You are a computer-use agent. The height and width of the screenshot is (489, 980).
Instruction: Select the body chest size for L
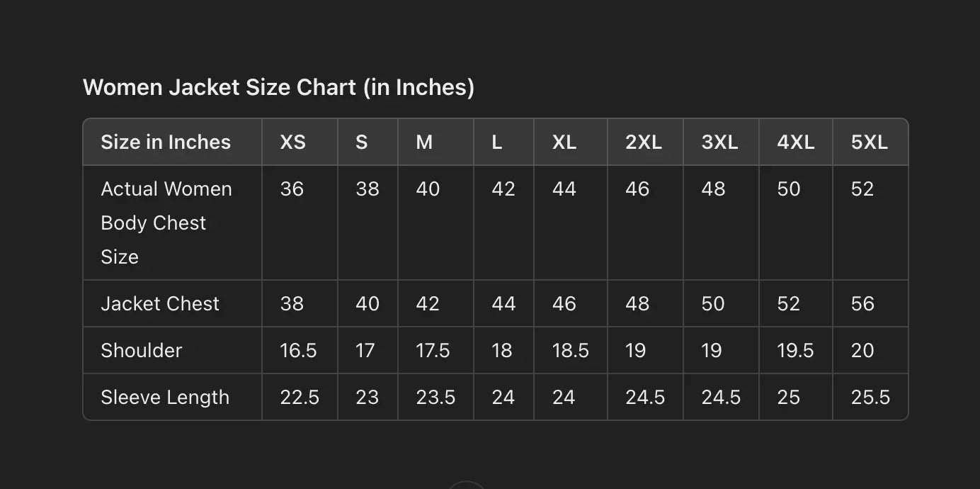pos(503,189)
